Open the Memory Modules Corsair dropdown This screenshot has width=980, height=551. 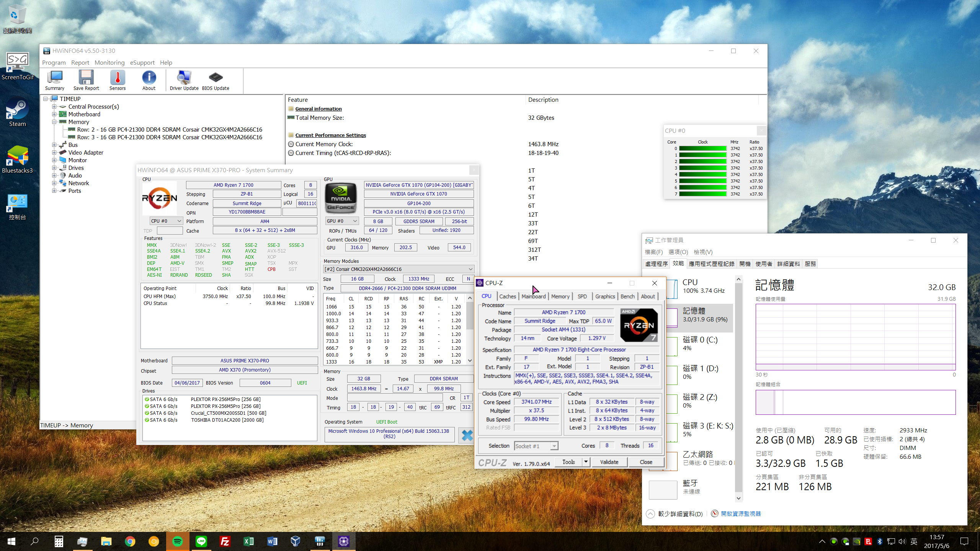click(x=399, y=269)
